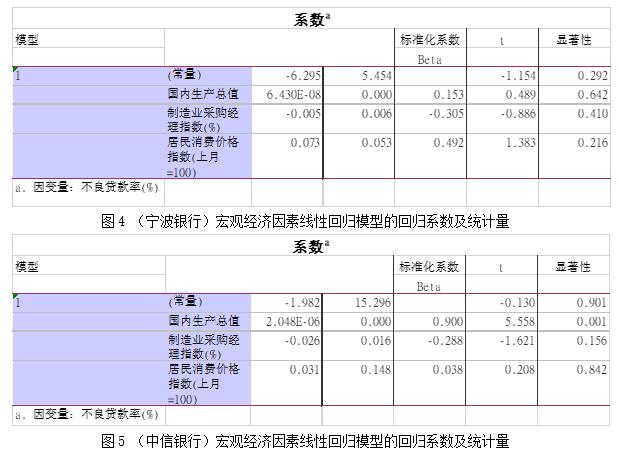Click the 标准化系数 header in top table
The image size is (618, 458).
pos(430,39)
